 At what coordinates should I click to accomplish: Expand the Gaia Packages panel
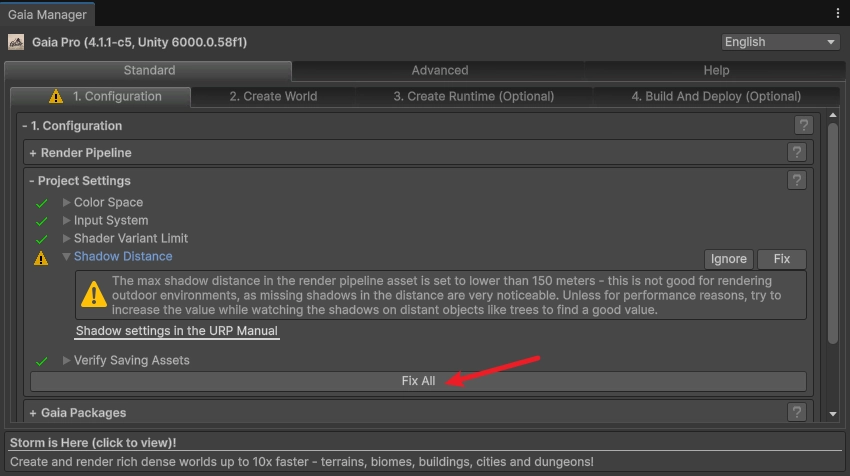(33, 413)
